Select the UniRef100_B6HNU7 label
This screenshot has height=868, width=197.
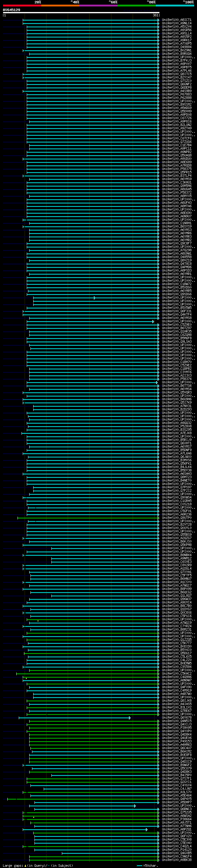[x=177, y=579]
